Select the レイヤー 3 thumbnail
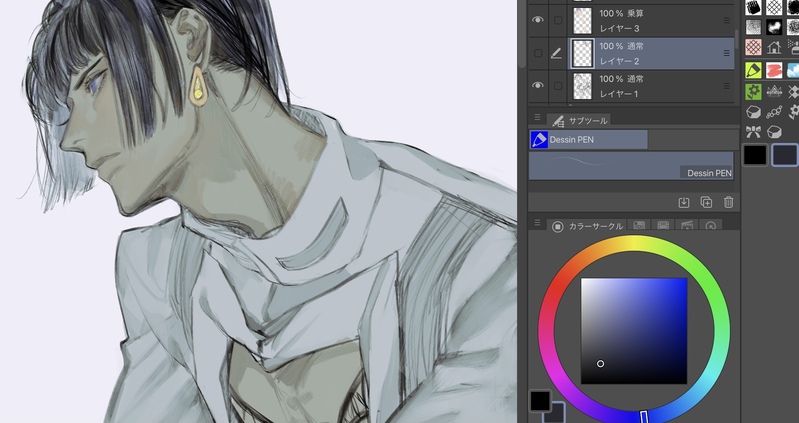This screenshot has height=423, width=799. (582, 21)
